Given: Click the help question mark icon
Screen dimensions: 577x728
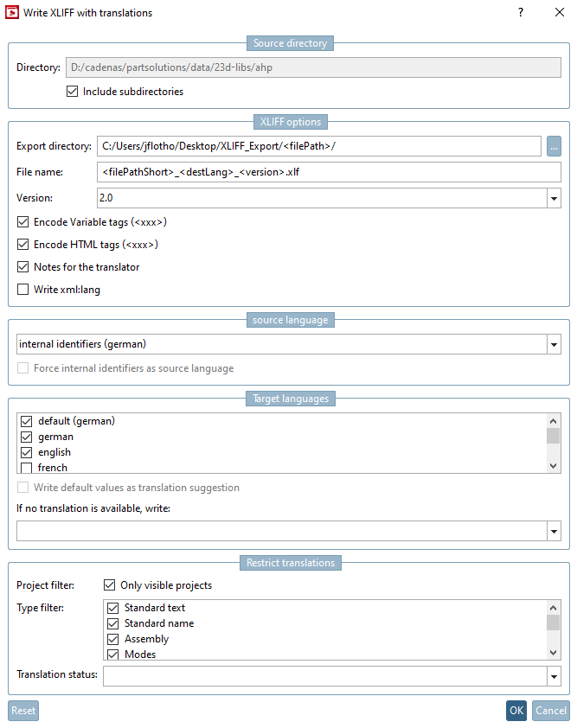Looking at the screenshot, I should coord(520,13).
